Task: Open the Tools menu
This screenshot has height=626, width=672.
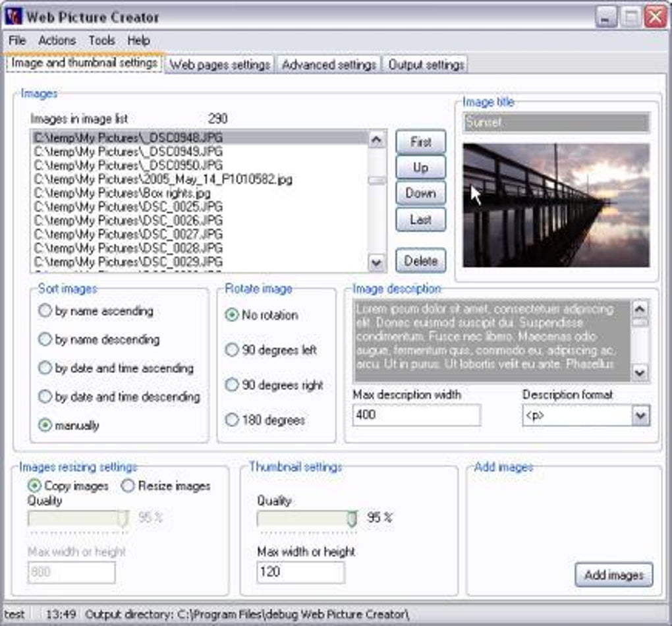Action: click(101, 41)
